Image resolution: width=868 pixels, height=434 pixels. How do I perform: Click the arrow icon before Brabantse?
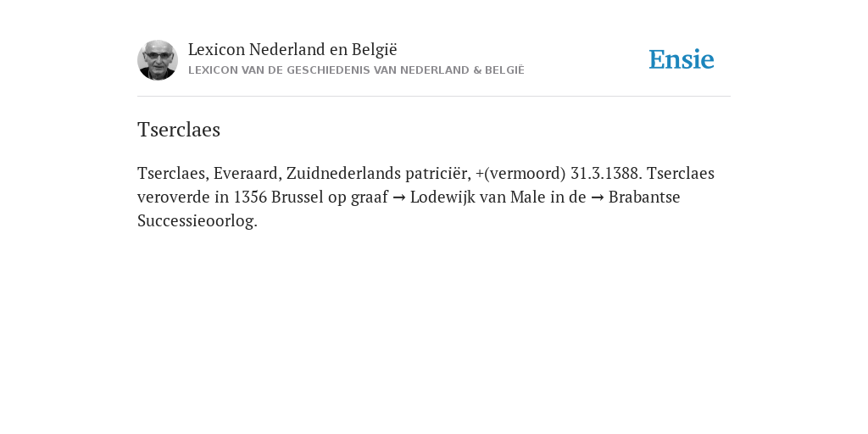[x=597, y=198]
